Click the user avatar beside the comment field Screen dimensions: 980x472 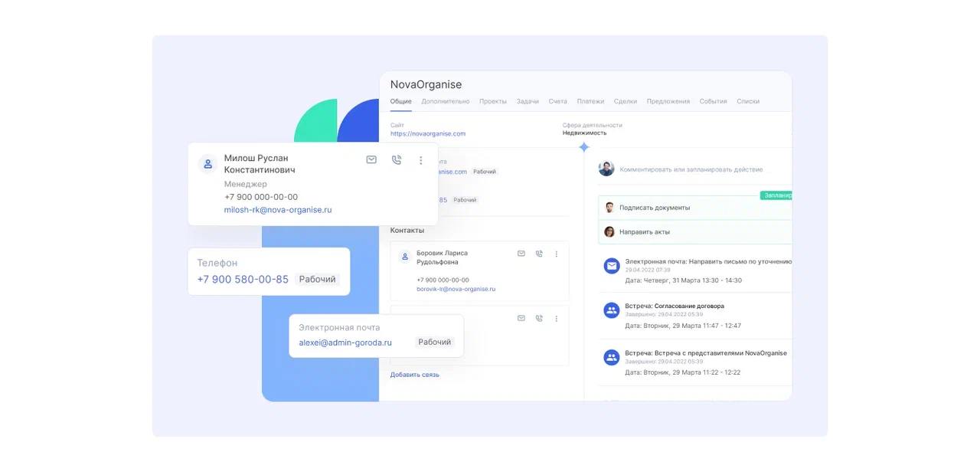[606, 169]
